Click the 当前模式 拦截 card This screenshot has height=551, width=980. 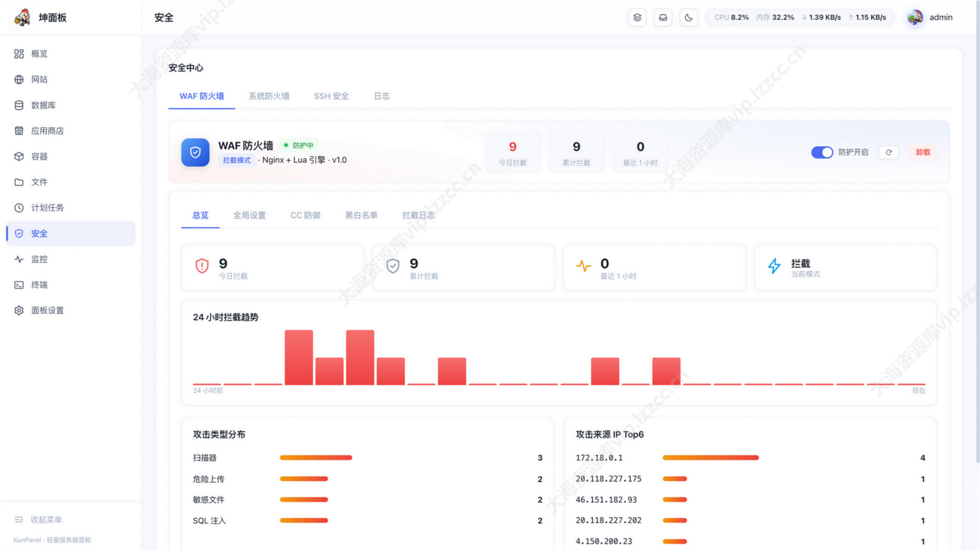845,268
